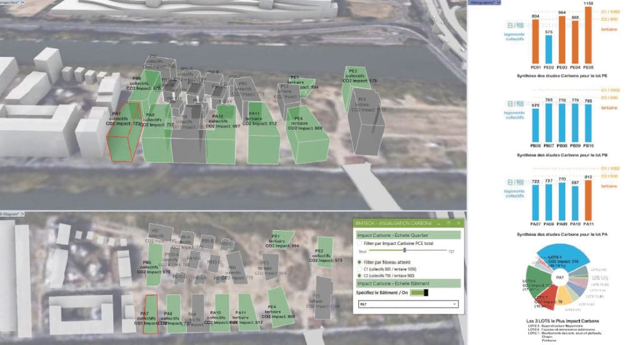Click the PA07 blue bar valued 722
This screenshot has width=644, height=345.
tap(535, 203)
